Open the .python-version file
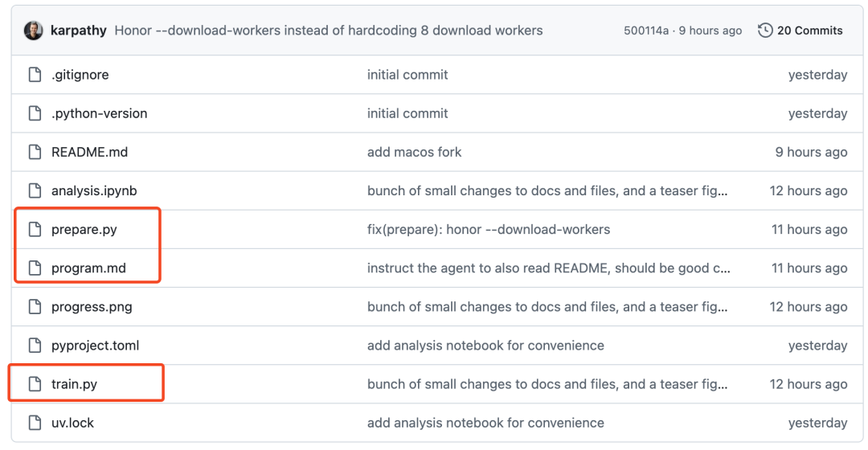 pyautogui.click(x=99, y=113)
